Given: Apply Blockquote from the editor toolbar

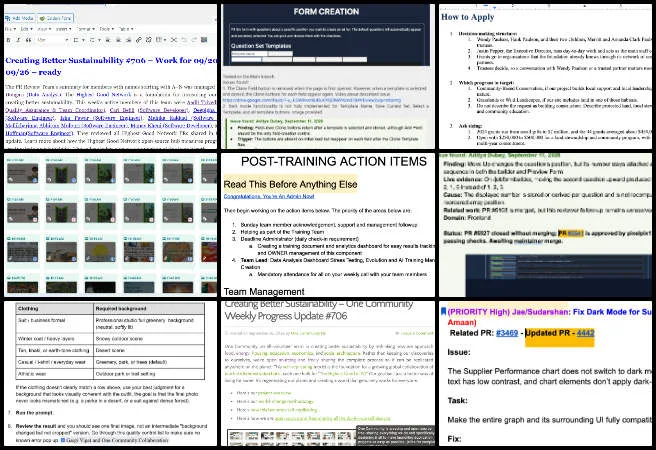Looking at the screenshot, I should [x=28, y=40].
